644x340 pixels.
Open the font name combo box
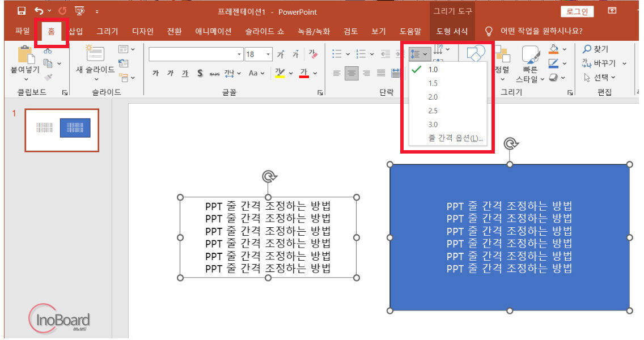pyautogui.click(x=196, y=54)
